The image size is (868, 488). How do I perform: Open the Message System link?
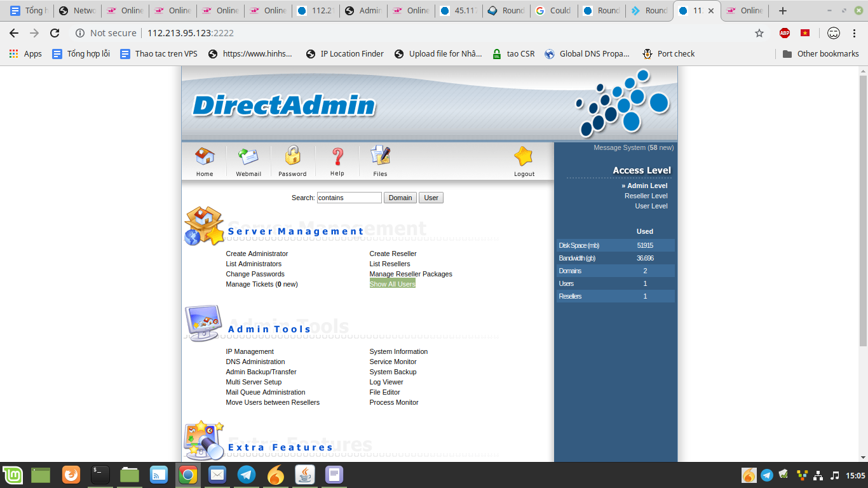634,147
